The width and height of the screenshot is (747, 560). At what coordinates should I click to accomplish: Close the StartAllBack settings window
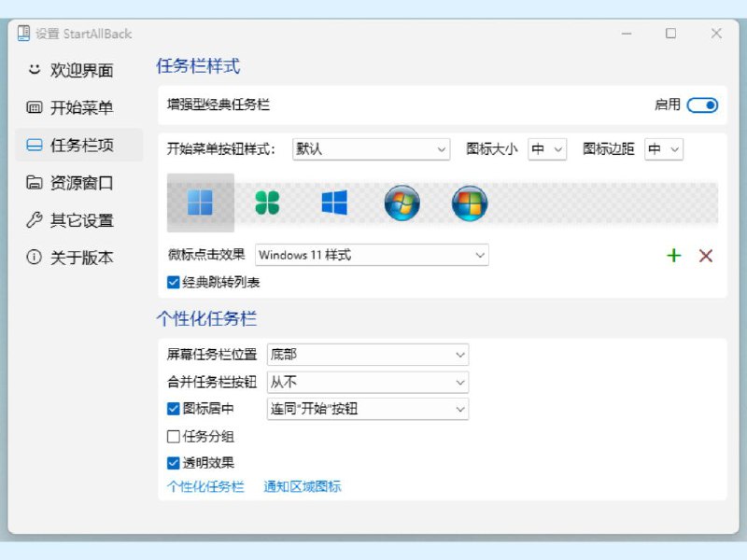(716, 34)
